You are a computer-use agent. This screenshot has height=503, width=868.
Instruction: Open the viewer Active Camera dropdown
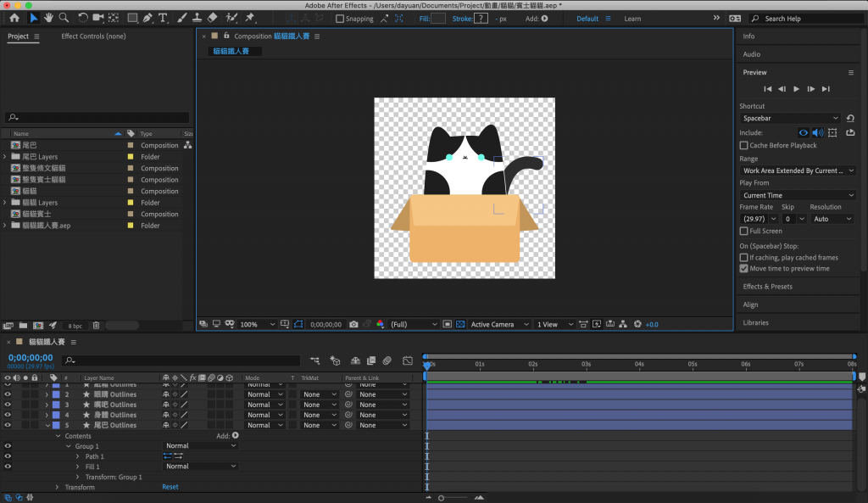(x=498, y=324)
